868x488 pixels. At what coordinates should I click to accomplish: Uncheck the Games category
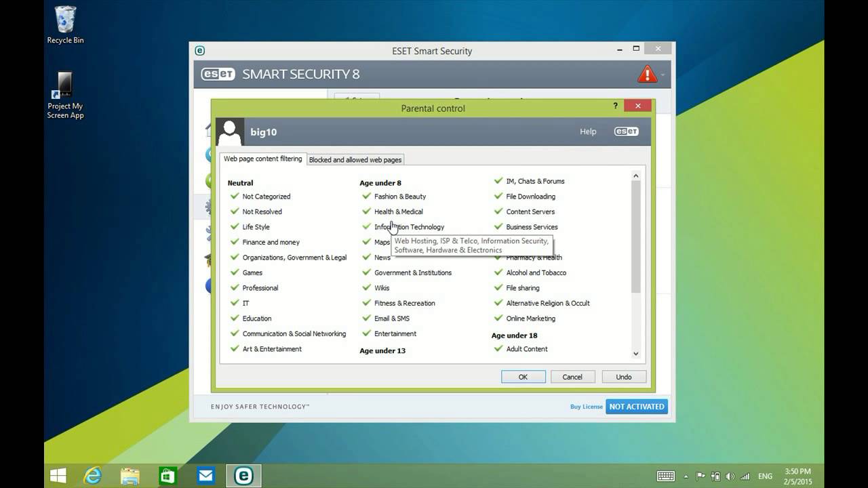tap(235, 272)
